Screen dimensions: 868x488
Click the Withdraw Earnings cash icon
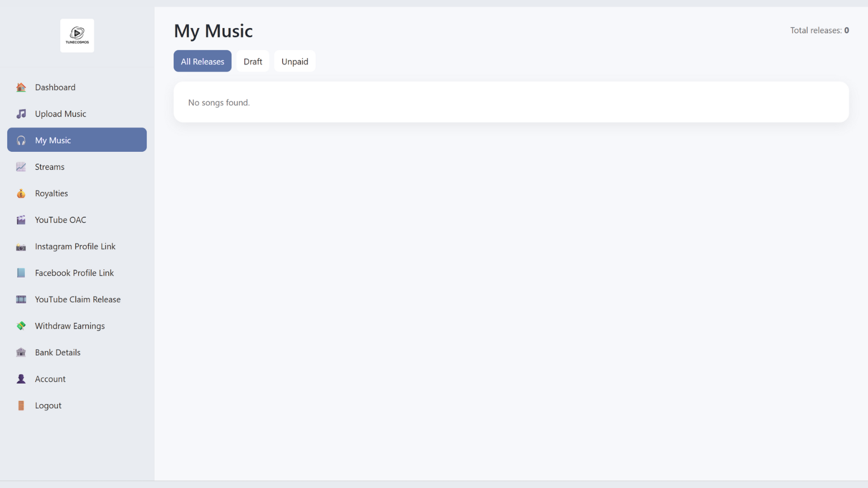[21, 326]
